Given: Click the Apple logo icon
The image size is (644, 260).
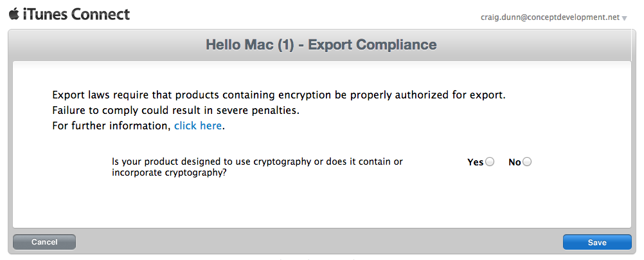Looking at the screenshot, I should (13, 14).
